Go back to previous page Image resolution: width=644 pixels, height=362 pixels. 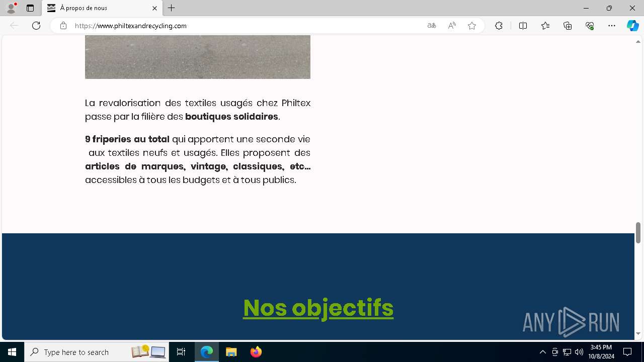14,26
